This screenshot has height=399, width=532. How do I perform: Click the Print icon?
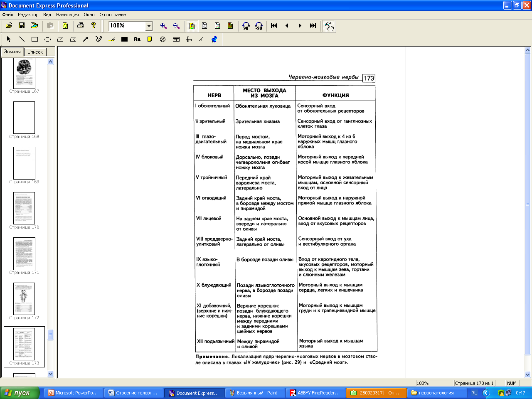pos(81,26)
